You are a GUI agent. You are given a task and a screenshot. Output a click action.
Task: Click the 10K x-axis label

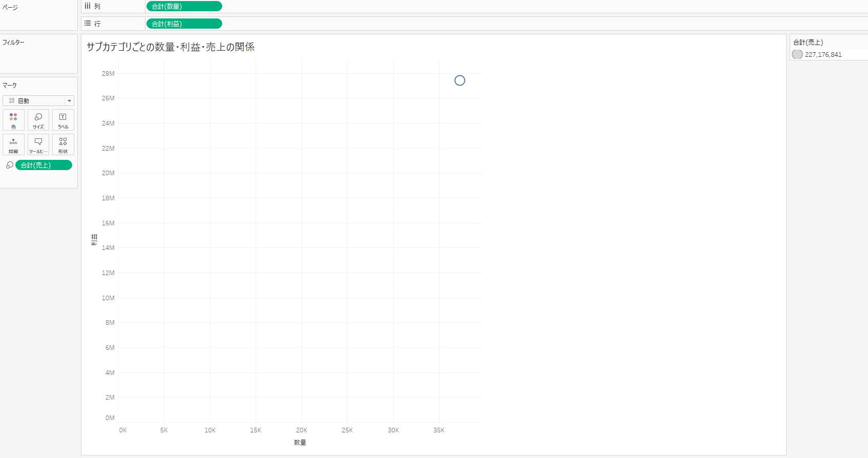pos(210,430)
